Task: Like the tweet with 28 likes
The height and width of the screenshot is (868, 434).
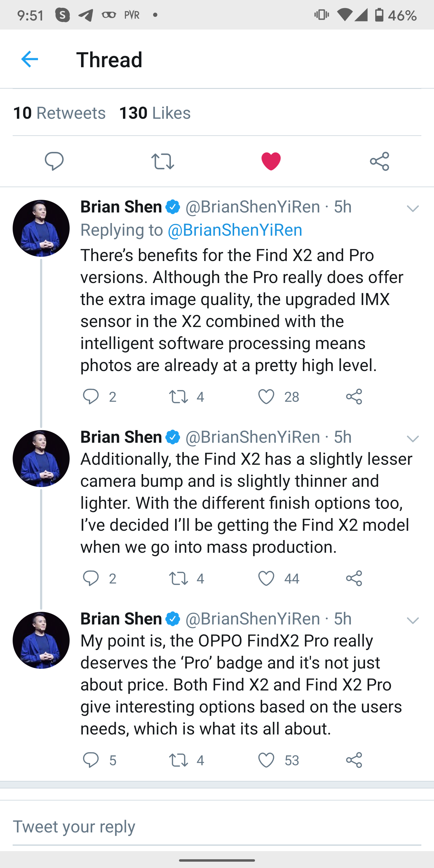Action: point(266,397)
